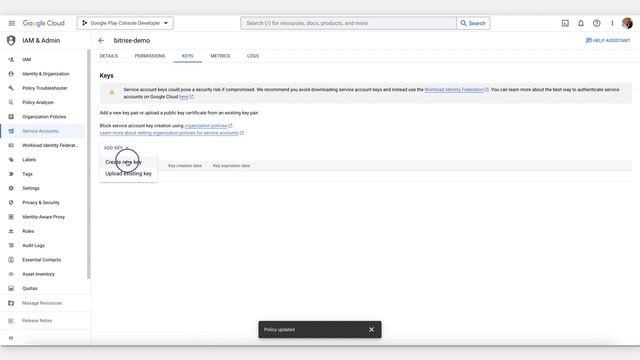
Task: Activate Cloud Shell icon
Action: coord(565,23)
